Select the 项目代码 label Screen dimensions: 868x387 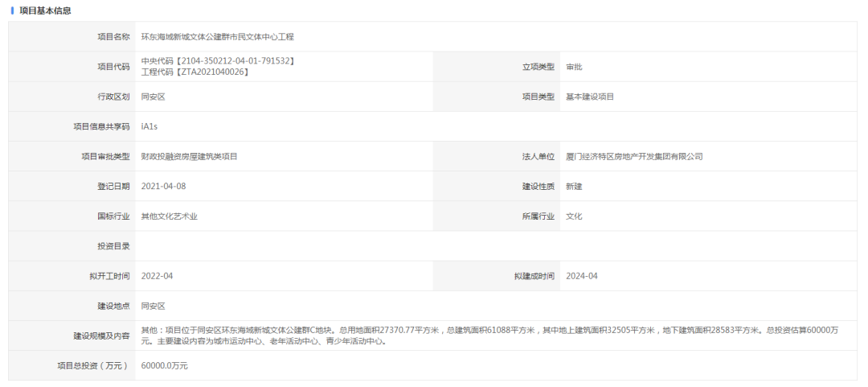[x=113, y=67]
